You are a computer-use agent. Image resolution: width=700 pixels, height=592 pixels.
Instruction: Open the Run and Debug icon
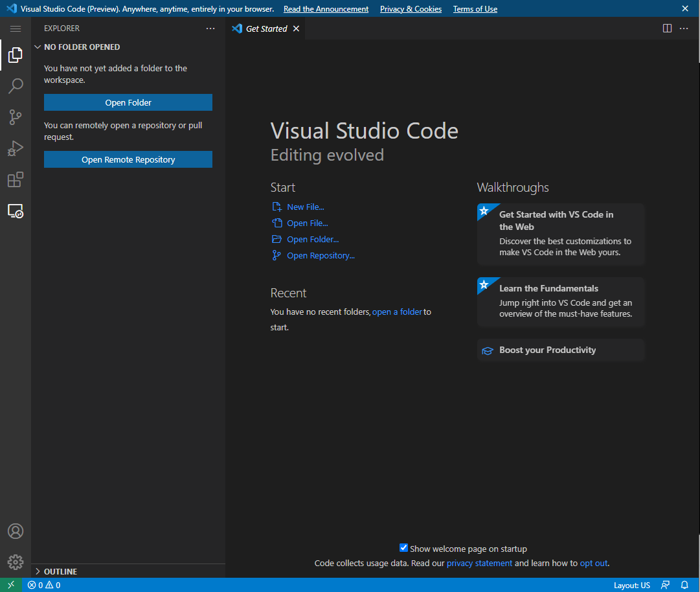[16, 149]
